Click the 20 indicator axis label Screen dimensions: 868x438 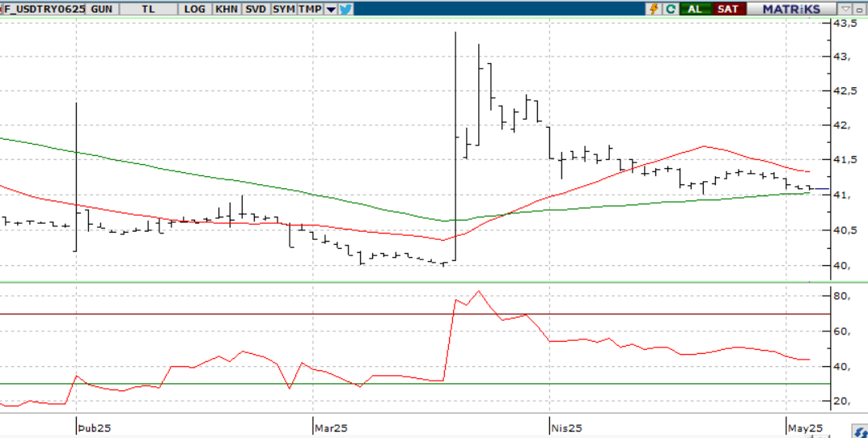pos(842,401)
